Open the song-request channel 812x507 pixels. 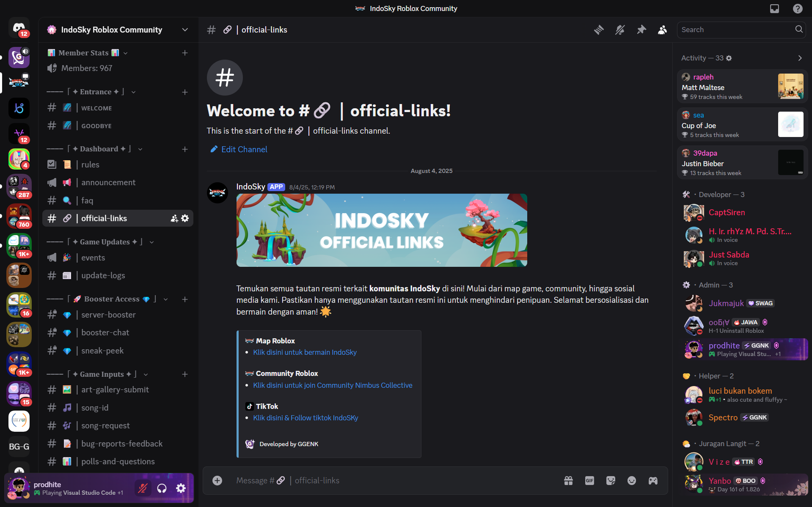coord(118,425)
